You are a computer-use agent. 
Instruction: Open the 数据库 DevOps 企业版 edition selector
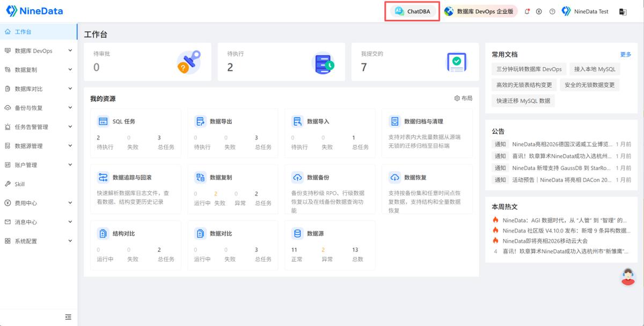[x=480, y=11]
